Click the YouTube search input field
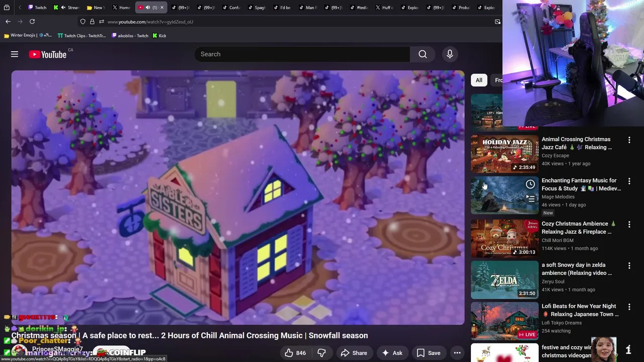 (x=302, y=54)
